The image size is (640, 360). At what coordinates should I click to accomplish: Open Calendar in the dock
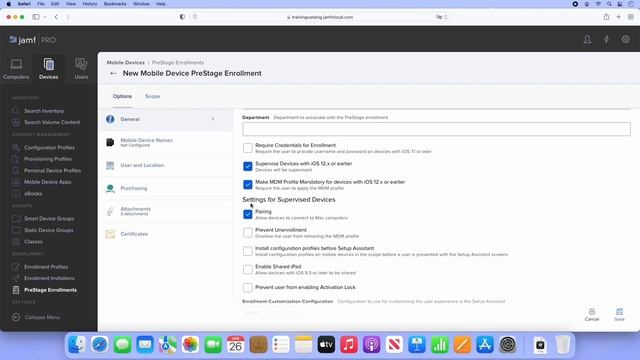tap(236, 345)
